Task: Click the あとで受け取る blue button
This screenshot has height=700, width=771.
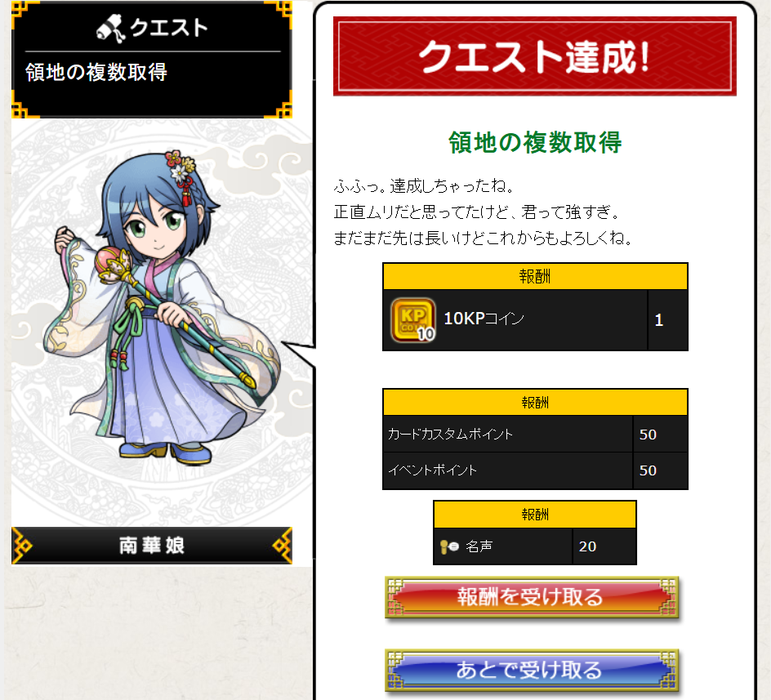Action: [x=532, y=670]
